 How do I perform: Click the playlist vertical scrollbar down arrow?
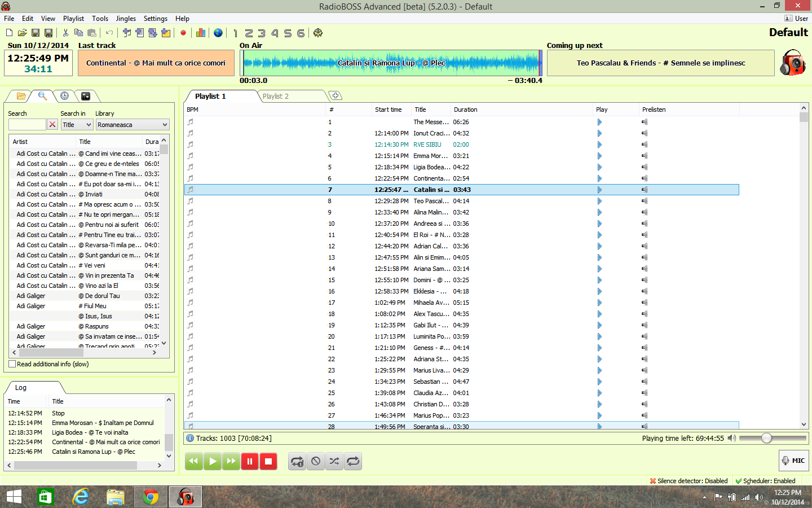click(804, 424)
